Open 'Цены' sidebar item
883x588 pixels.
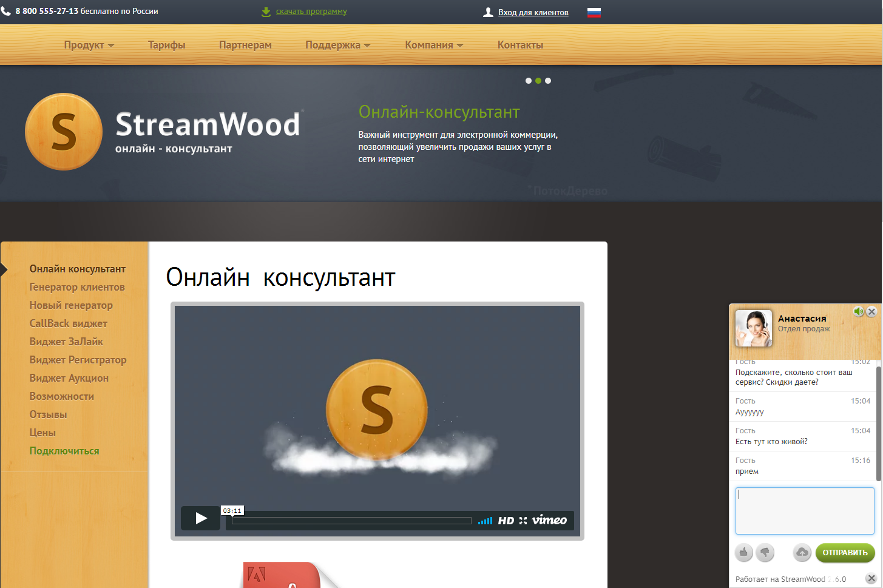pyautogui.click(x=42, y=433)
